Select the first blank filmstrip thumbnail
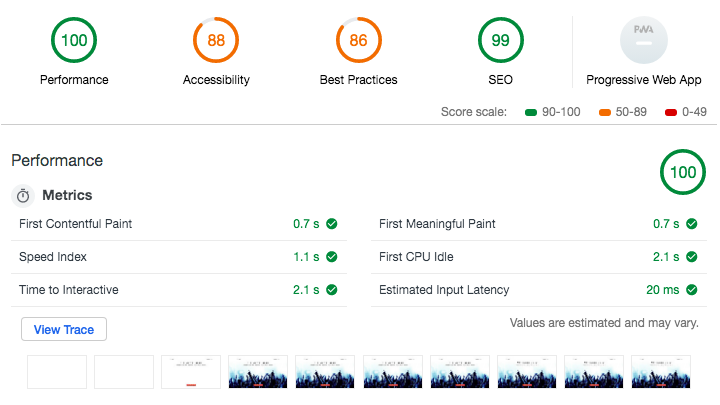Viewport: 720px width, 405px height. click(57, 372)
